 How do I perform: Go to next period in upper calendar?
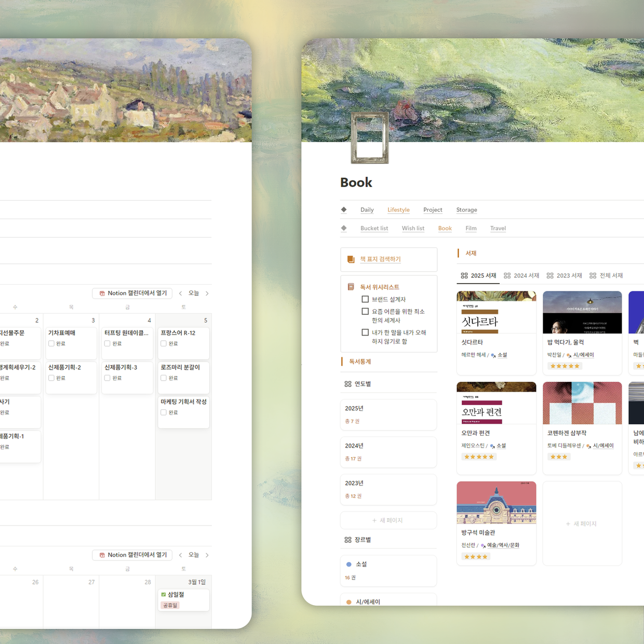(x=207, y=293)
